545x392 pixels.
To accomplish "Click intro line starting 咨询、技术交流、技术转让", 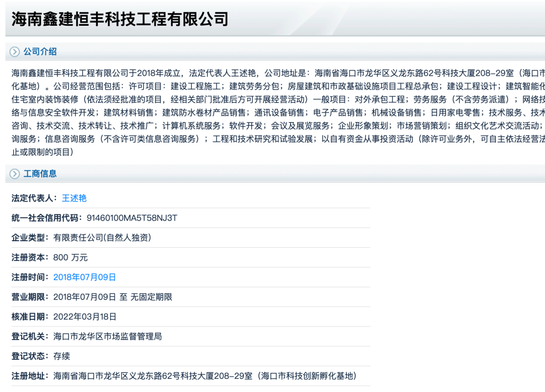I will point(278,126).
